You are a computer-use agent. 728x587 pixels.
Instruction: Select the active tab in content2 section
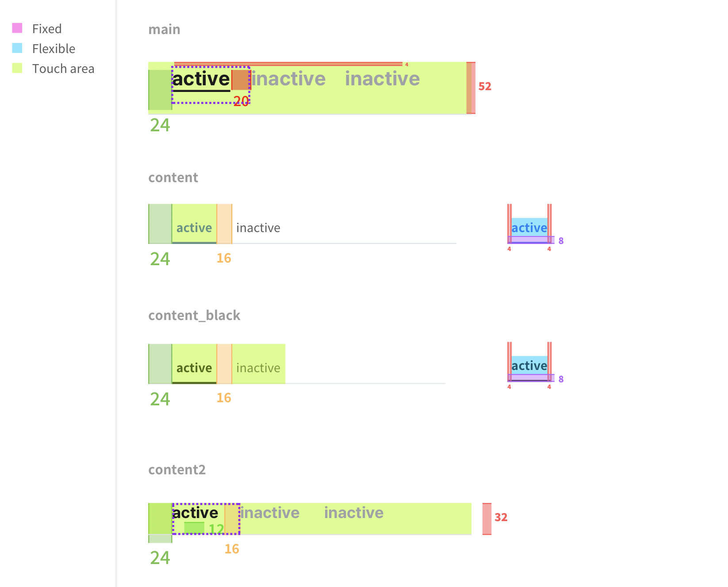(x=195, y=513)
